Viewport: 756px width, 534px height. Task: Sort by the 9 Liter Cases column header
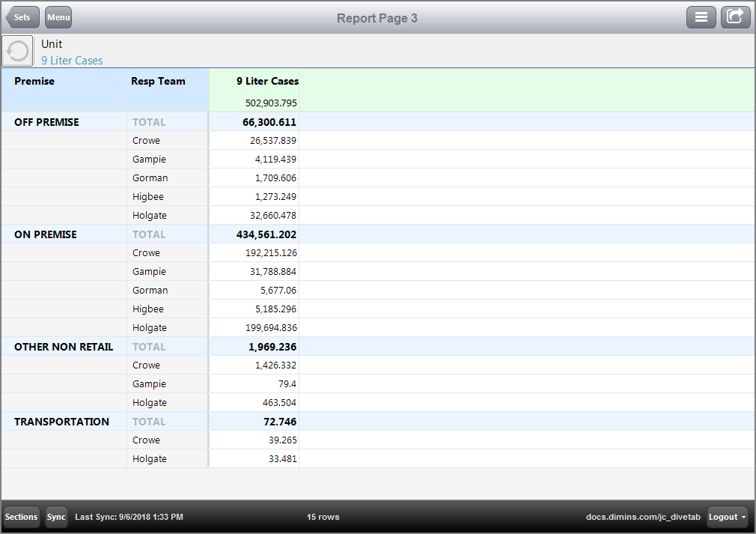coord(266,81)
